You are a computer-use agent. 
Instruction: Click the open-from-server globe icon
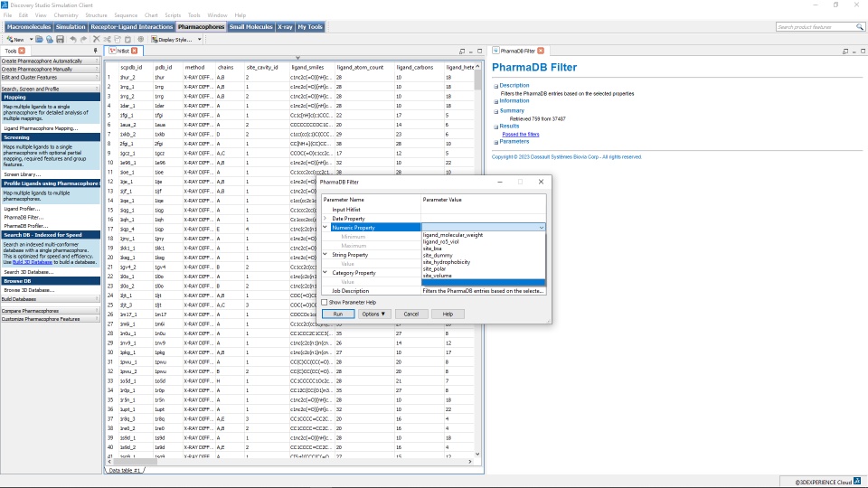tap(49, 39)
